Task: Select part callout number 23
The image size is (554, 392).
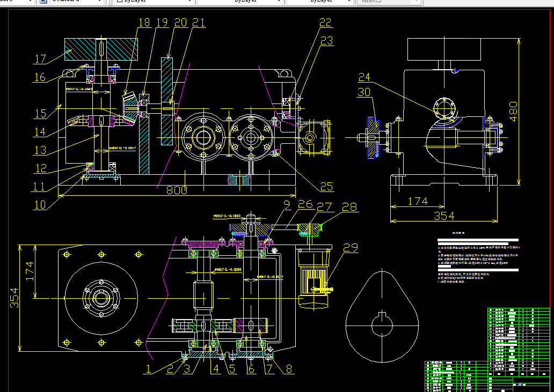Action: click(x=327, y=41)
